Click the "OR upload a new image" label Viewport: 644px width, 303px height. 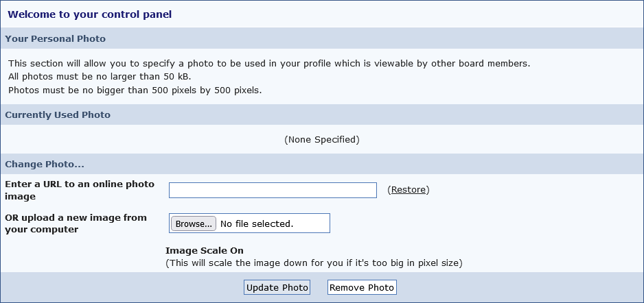(x=76, y=218)
